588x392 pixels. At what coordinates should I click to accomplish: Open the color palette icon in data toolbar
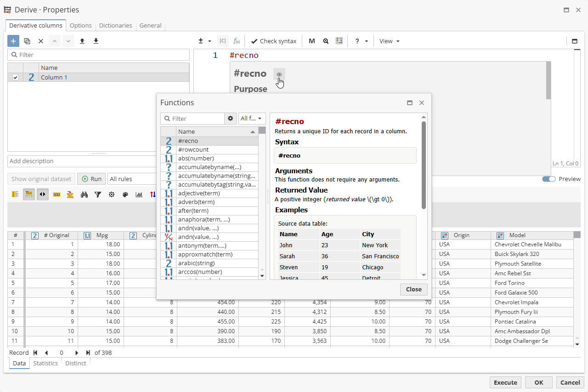point(125,194)
